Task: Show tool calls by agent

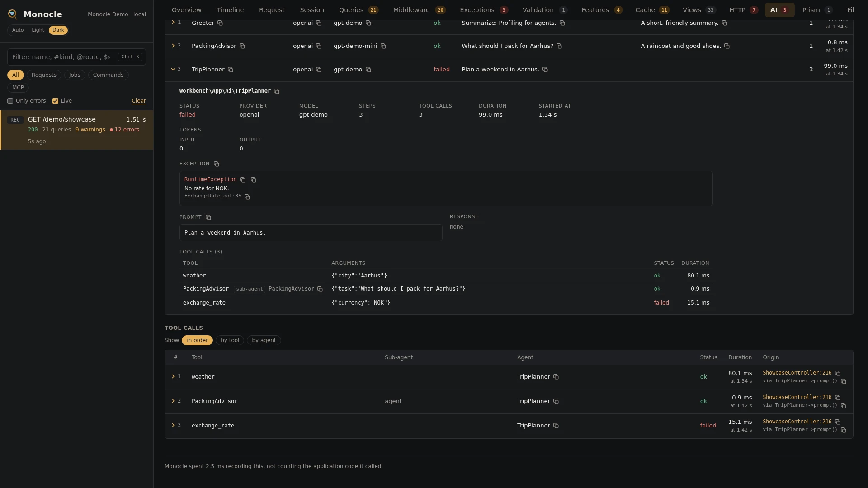Action: tap(264, 340)
